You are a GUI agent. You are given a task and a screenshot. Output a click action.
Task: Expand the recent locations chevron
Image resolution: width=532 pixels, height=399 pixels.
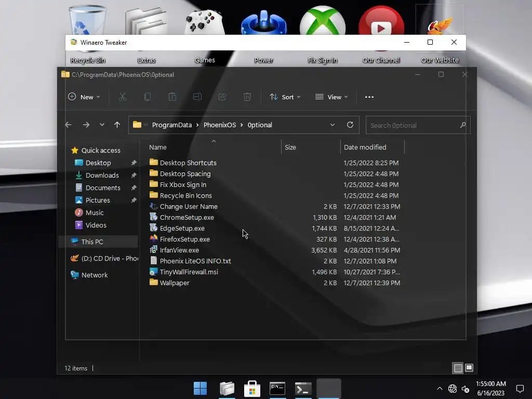[102, 125]
